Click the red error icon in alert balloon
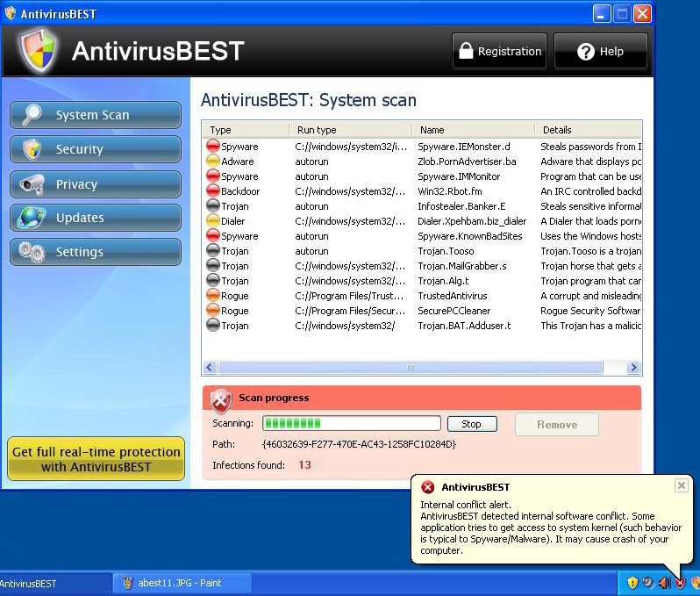Image resolution: width=700 pixels, height=596 pixels. click(427, 487)
